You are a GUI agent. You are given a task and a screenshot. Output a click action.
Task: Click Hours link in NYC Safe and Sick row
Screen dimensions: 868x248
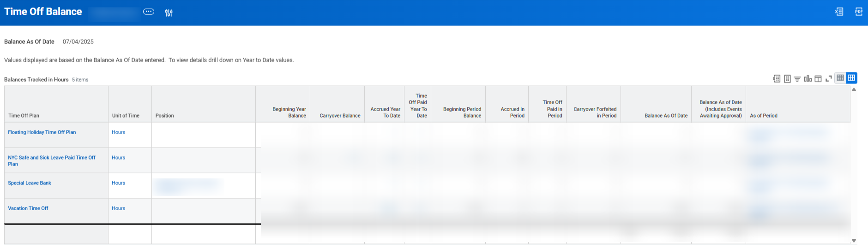pyautogui.click(x=118, y=158)
